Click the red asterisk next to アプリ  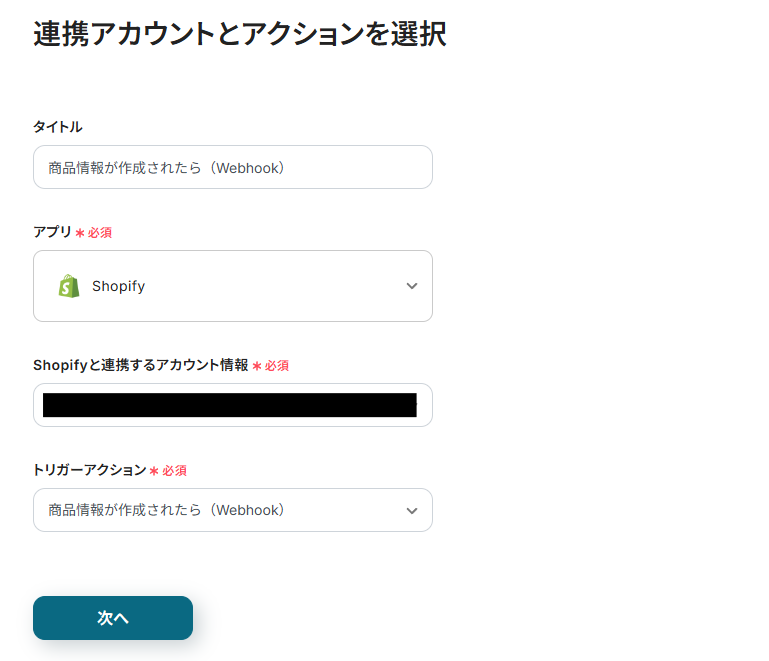80,233
